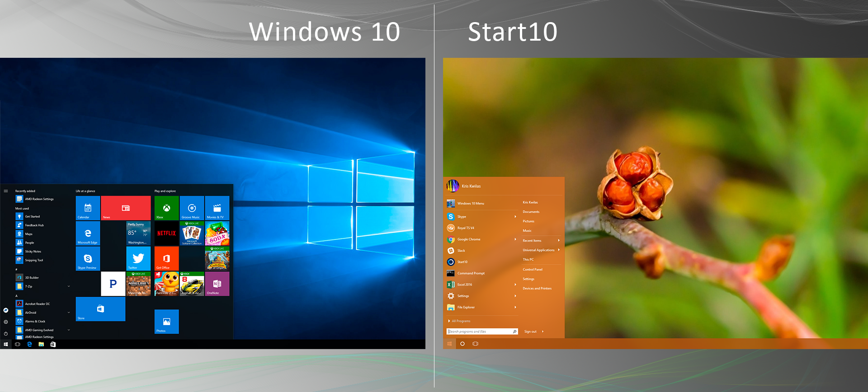
Task: Open the Skype Preview tile
Action: tap(88, 258)
